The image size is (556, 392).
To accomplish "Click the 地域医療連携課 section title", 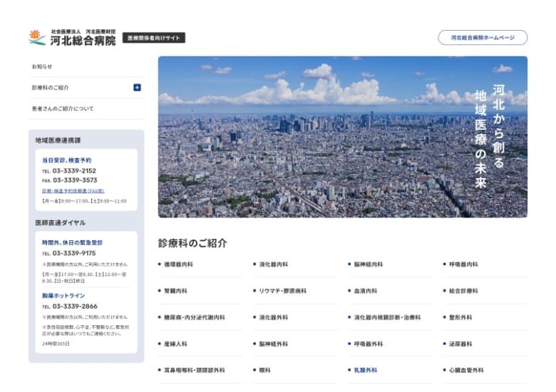I will (58, 140).
